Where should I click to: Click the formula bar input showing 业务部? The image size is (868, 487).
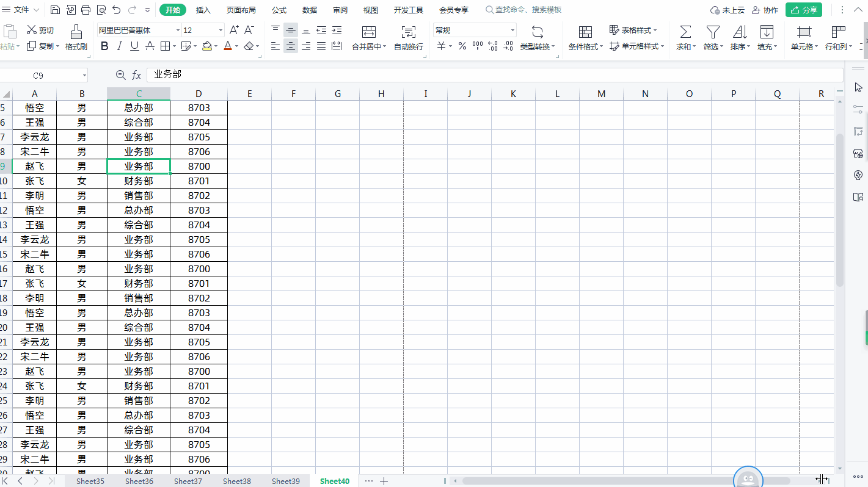(x=495, y=74)
